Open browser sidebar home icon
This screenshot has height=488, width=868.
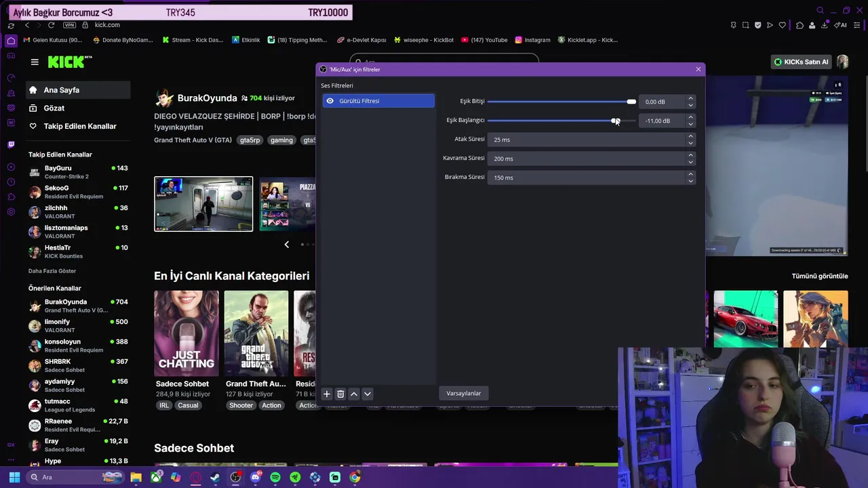point(11,41)
